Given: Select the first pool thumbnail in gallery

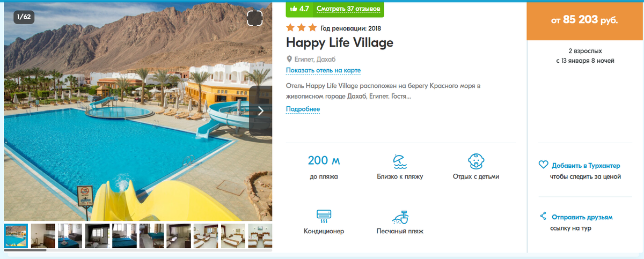Looking at the screenshot, I should (16, 236).
